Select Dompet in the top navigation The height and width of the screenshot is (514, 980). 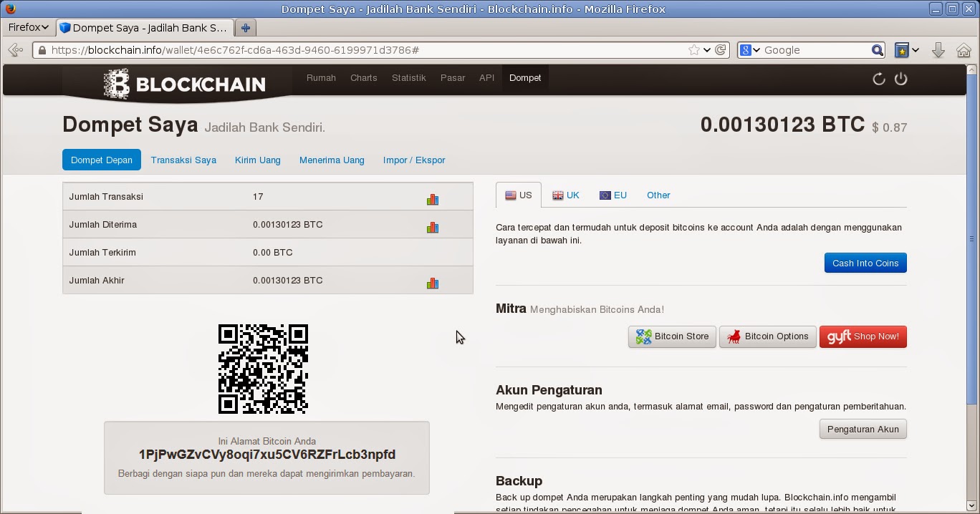coord(525,77)
